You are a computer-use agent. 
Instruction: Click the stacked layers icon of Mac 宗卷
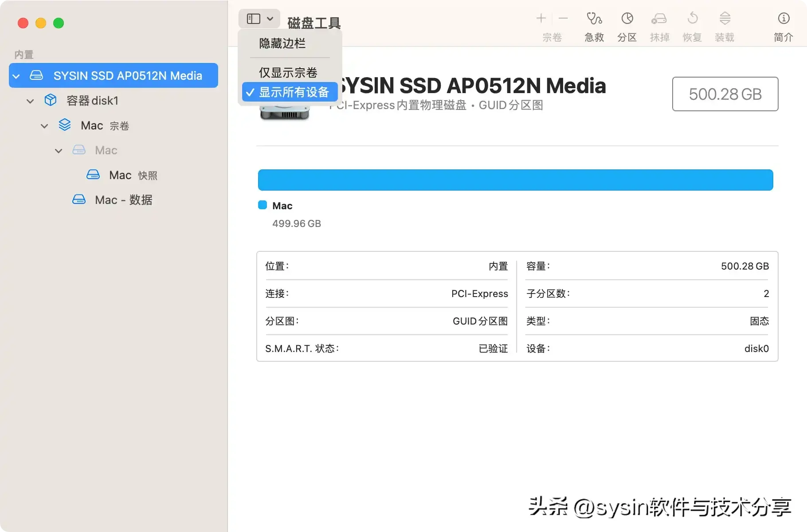[x=65, y=125]
